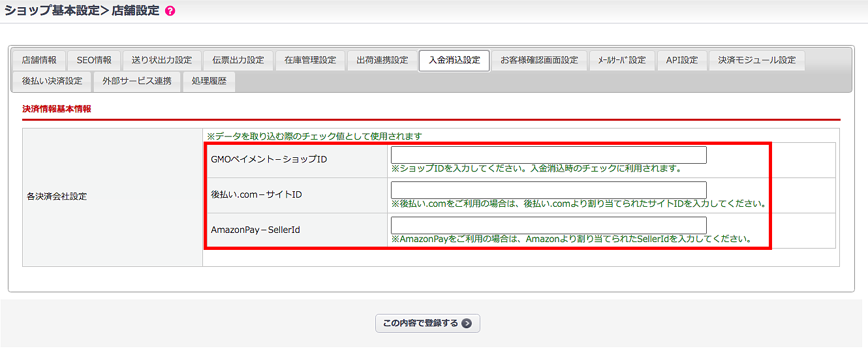868x353 pixels.
Task: Submit with この内容で登録する button
Action: [x=427, y=323]
